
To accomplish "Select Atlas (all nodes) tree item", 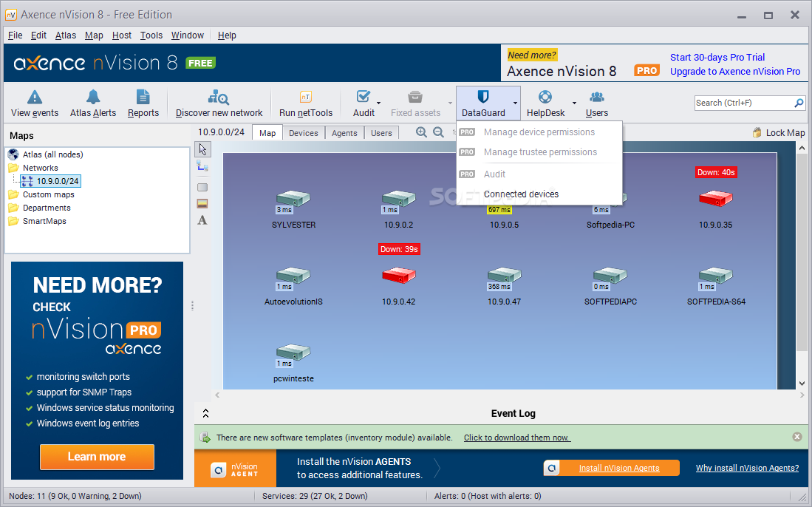I will [52, 154].
